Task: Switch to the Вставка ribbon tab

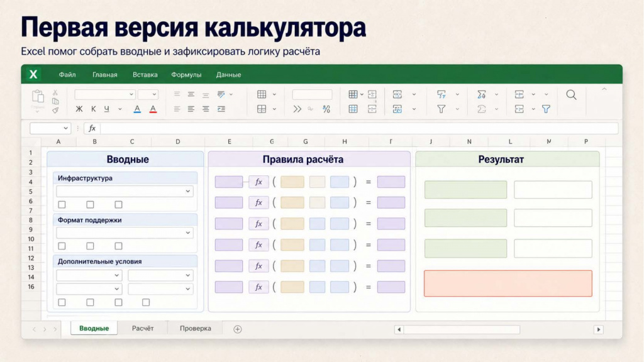Action: (x=145, y=75)
